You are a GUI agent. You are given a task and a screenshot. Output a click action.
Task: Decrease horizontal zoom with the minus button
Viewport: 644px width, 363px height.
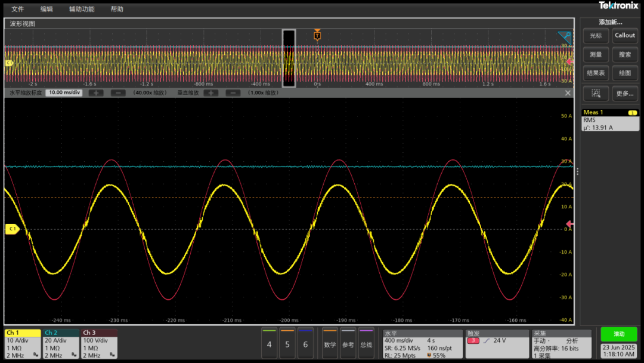(x=118, y=93)
